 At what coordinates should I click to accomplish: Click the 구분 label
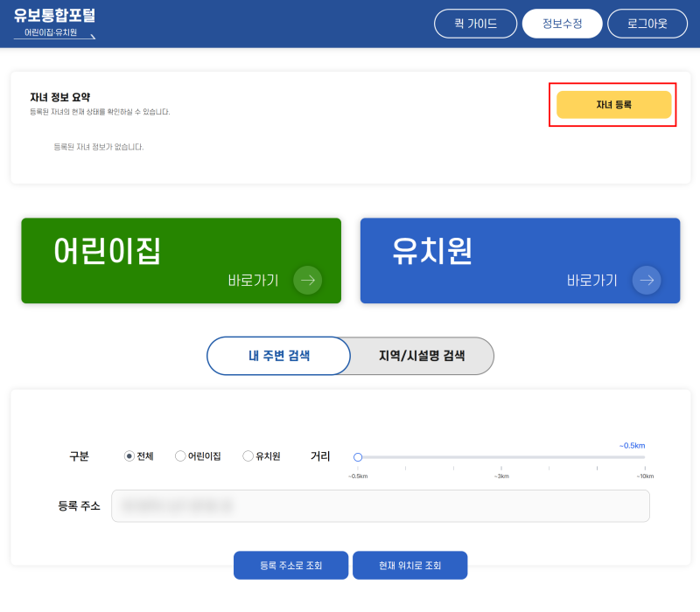click(79, 456)
